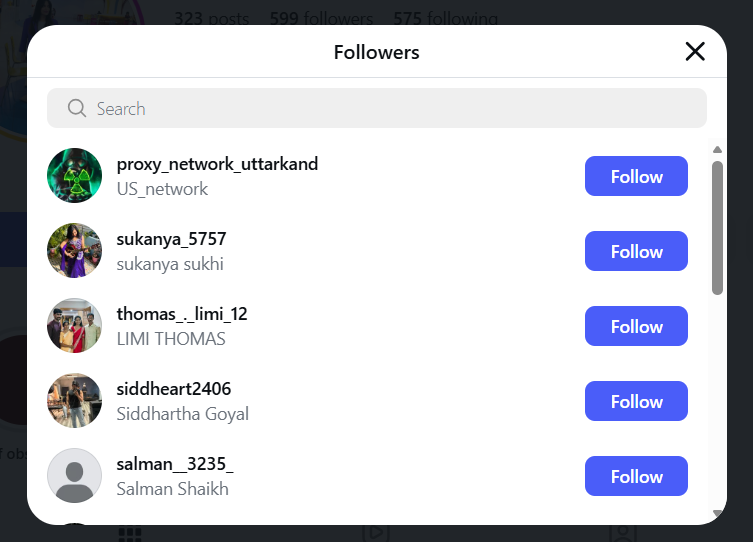This screenshot has width=753, height=542.
Task: Open sukanya_5757 profile picture
Action: point(75,251)
